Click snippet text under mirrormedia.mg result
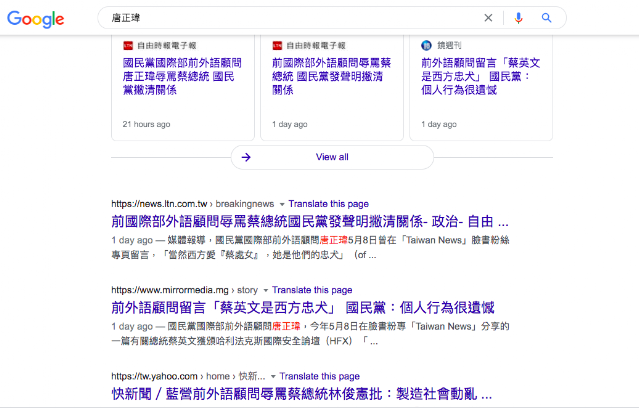 (310, 334)
